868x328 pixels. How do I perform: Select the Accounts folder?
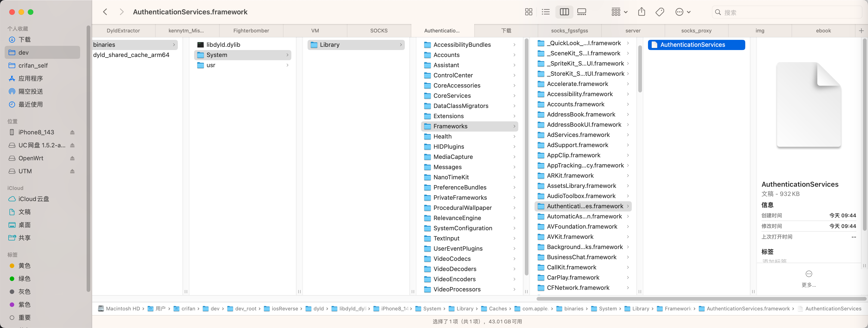tap(469, 55)
